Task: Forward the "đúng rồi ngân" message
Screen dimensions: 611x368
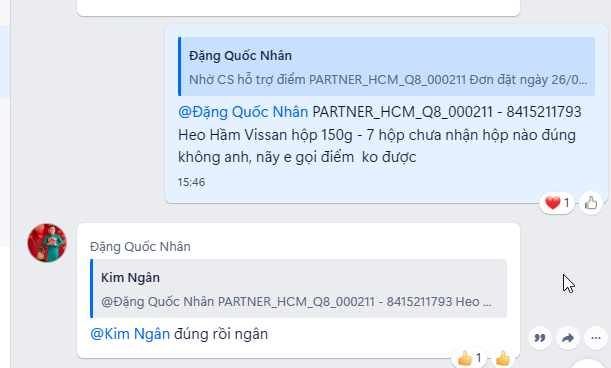Action: [568, 338]
